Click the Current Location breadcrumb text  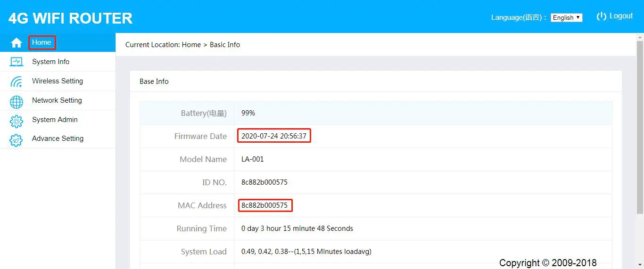(x=182, y=45)
